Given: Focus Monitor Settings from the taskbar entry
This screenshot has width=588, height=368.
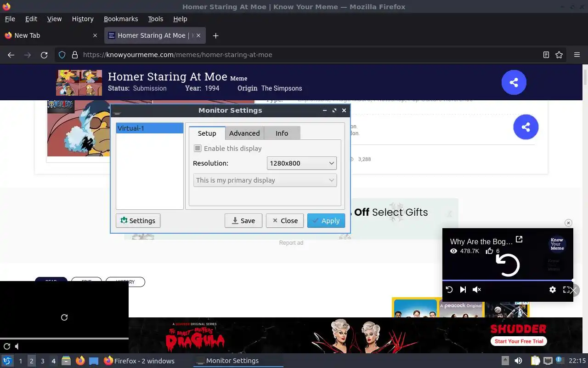Looking at the screenshot, I should [239, 361].
